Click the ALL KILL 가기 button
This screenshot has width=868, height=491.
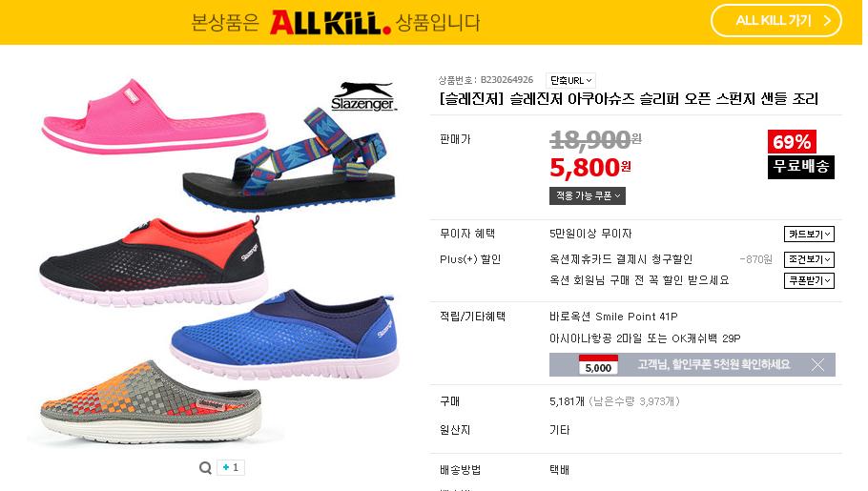(776, 21)
